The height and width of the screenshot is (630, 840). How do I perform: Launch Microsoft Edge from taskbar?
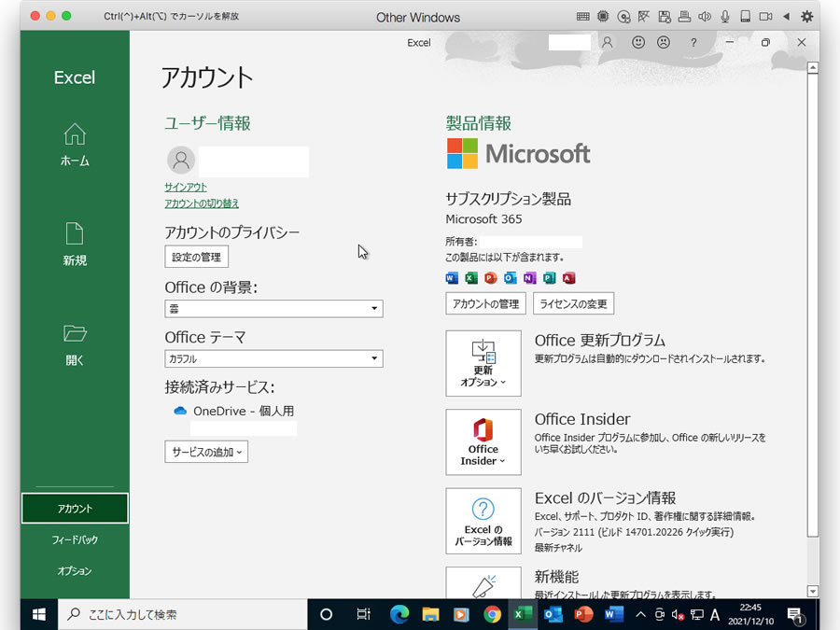tap(399, 614)
